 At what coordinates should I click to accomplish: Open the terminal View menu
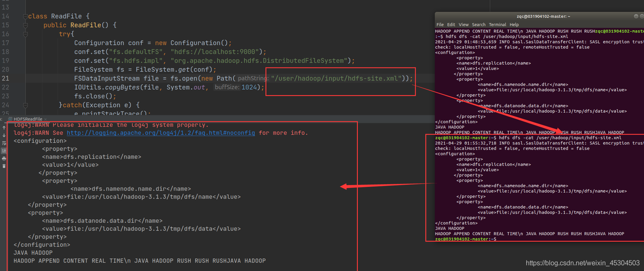click(463, 25)
